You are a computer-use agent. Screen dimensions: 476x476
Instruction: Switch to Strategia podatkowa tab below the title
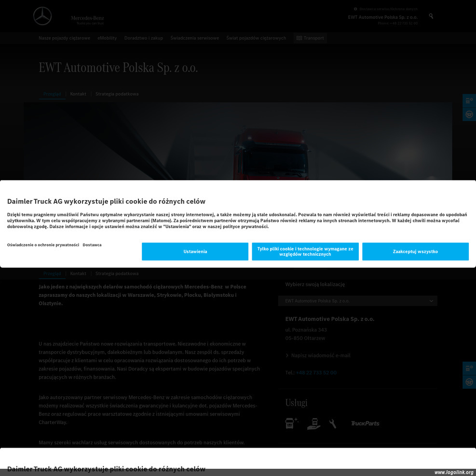(117, 94)
